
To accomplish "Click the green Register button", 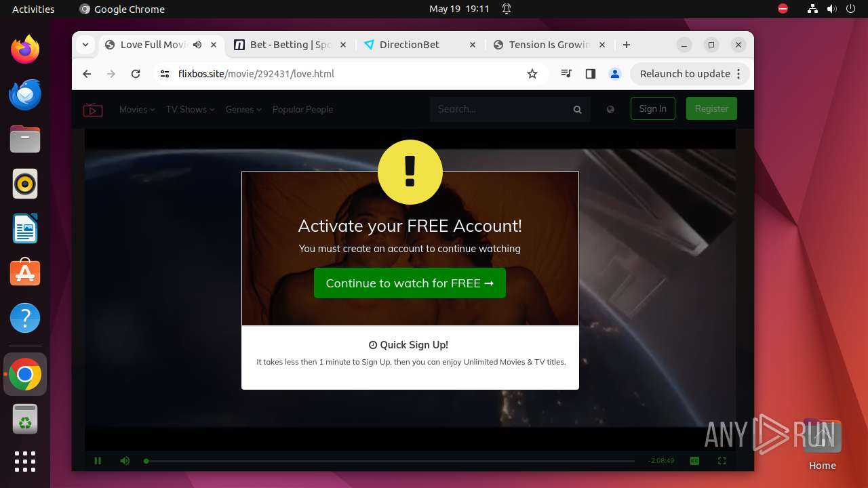I will pos(711,108).
